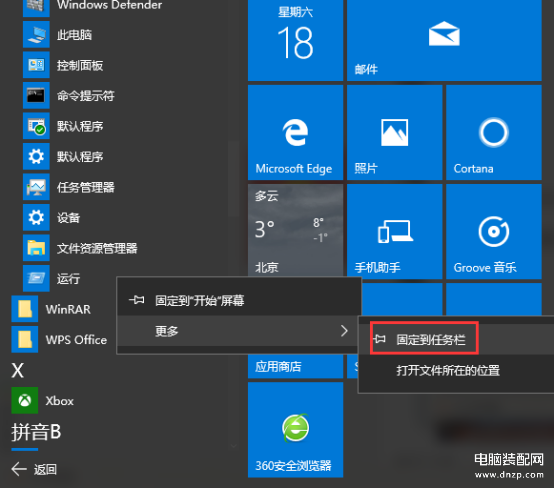Open the 控制面板 icon
Viewport: 554px width, 488px height.
coord(36,65)
